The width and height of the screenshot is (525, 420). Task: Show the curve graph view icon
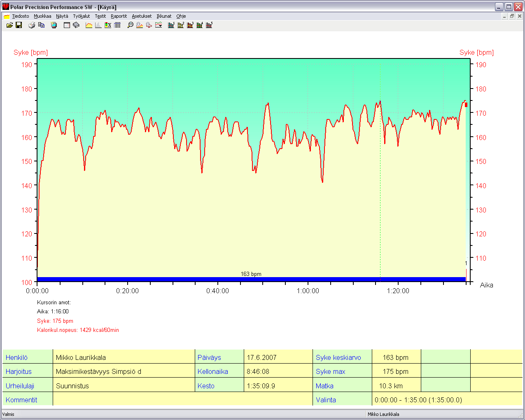(89, 25)
